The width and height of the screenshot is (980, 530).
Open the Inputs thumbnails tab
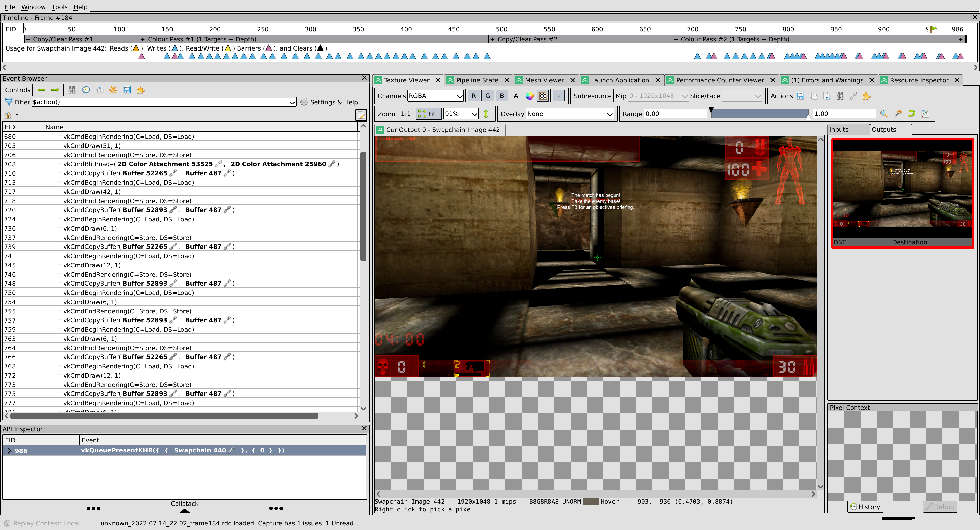pyautogui.click(x=848, y=129)
